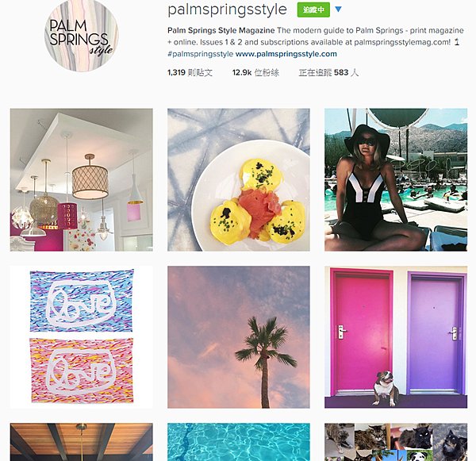The image size is (476, 461).
Task: Expand the blue dropdown arrow beside the following button
Action: click(x=338, y=10)
